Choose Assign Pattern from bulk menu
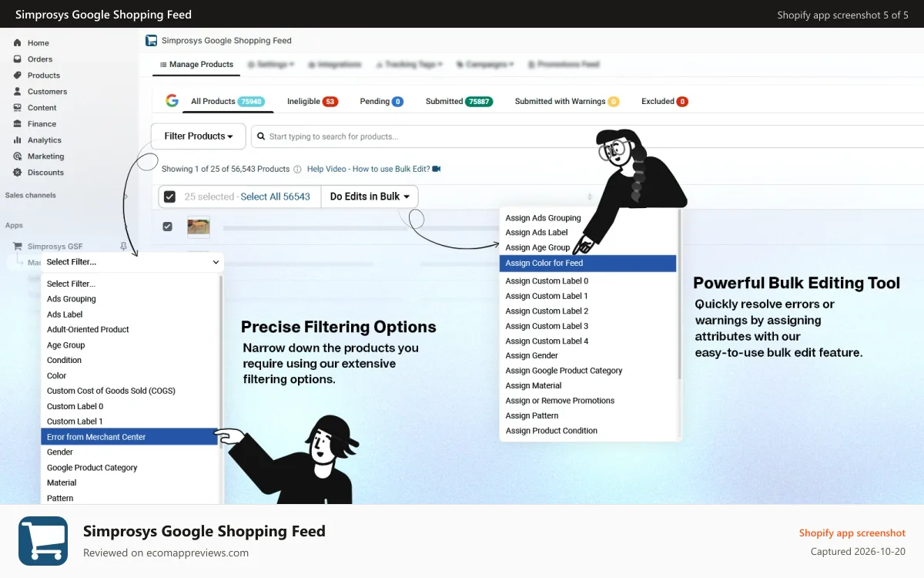The image size is (924, 578). pyautogui.click(x=532, y=416)
